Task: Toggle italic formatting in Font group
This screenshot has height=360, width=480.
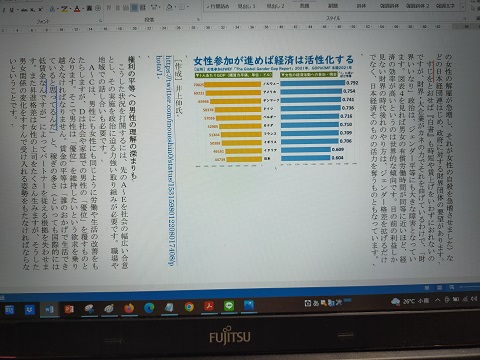Action: [x=4, y=10]
